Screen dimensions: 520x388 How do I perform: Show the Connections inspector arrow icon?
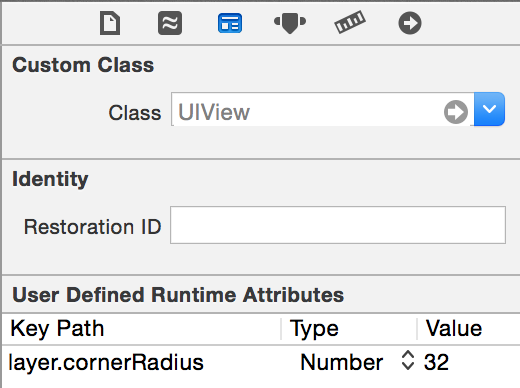tap(410, 23)
